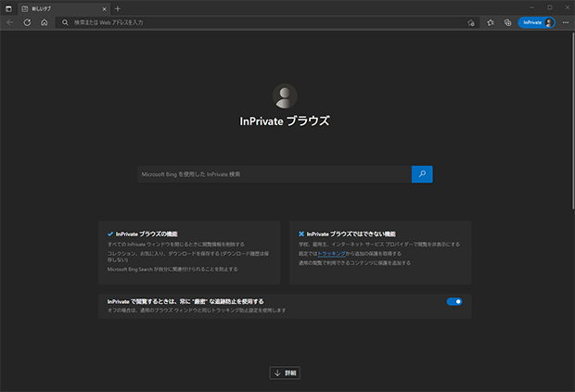The width and height of the screenshot is (575, 392).
Task: Go to the home page icon
Action: [44, 22]
